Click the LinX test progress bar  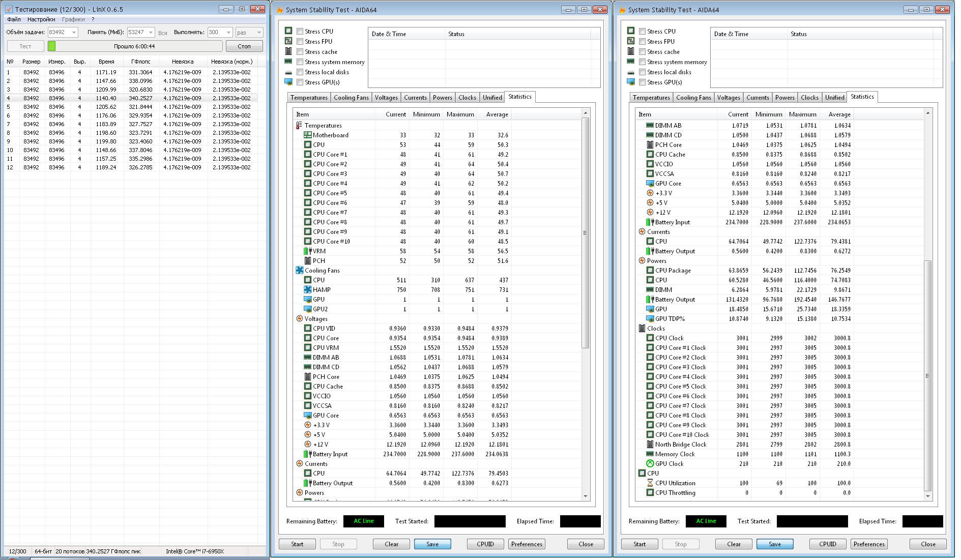point(135,46)
